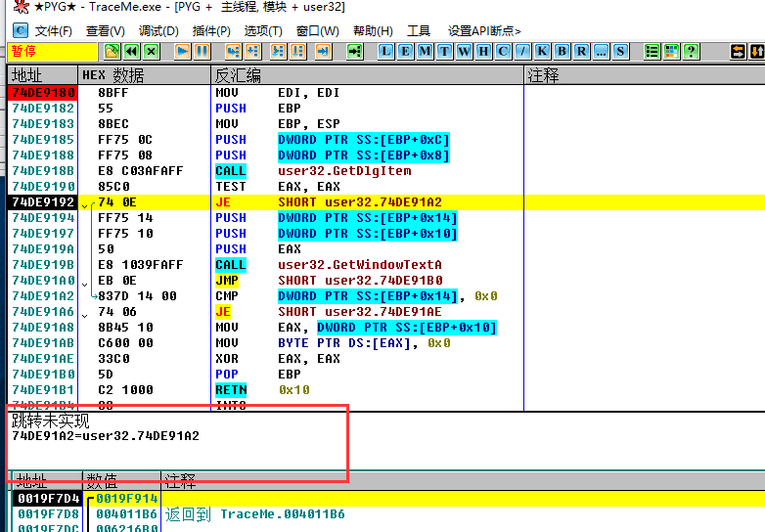Open the 工具 menu
This screenshot has height=532, width=765.
[419, 31]
